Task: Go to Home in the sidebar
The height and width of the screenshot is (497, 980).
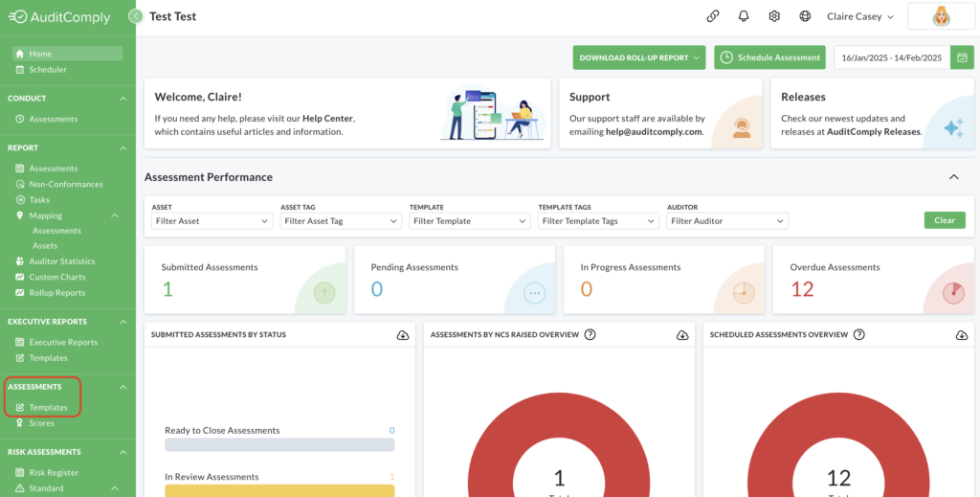Action: [x=68, y=54]
